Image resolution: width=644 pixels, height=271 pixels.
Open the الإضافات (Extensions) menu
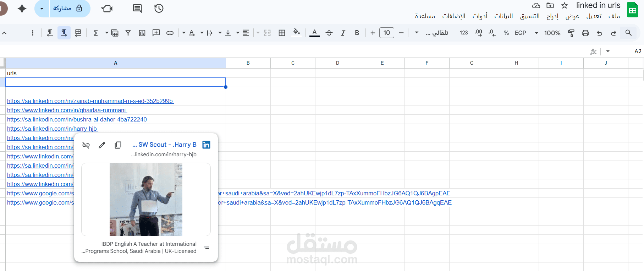tap(454, 16)
